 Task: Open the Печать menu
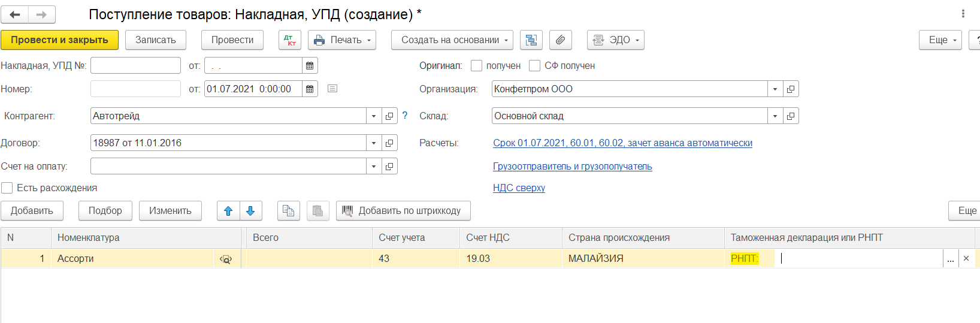click(x=341, y=40)
